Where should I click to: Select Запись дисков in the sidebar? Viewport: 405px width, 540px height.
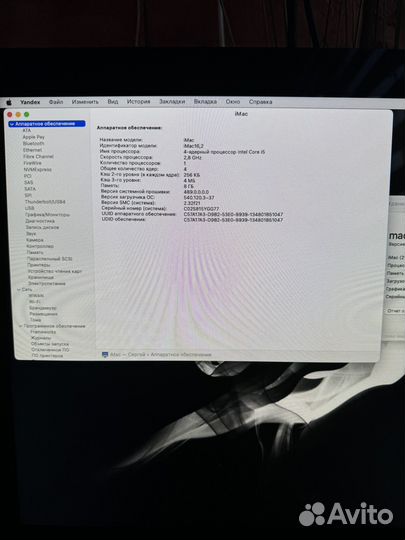(42, 227)
